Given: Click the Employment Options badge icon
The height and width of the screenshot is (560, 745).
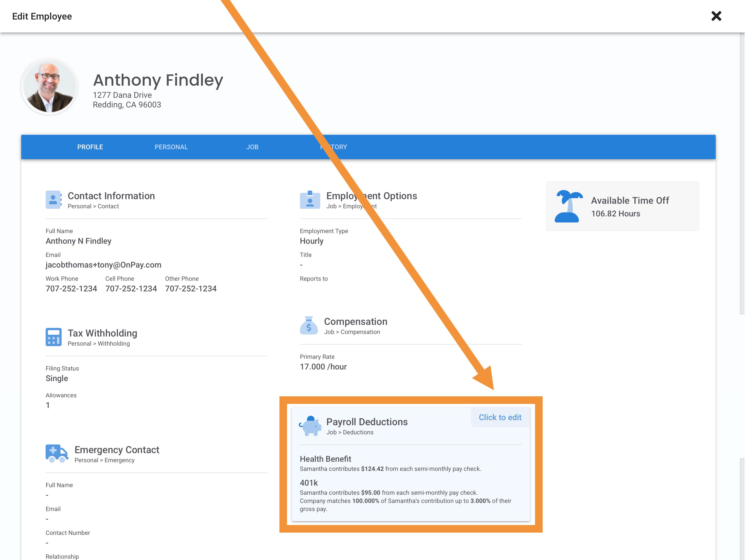Looking at the screenshot, I should (310, 200).
